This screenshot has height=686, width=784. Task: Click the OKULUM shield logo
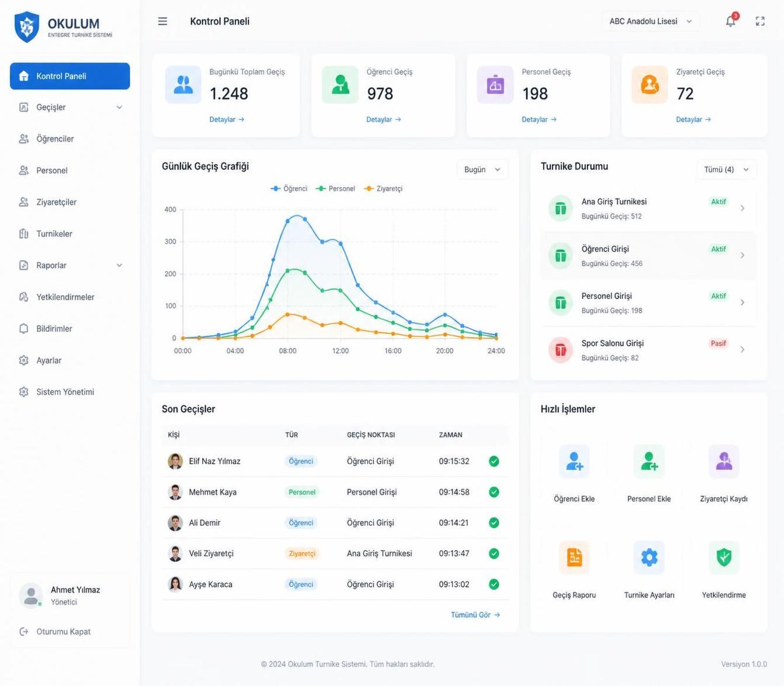pos(27,27)
